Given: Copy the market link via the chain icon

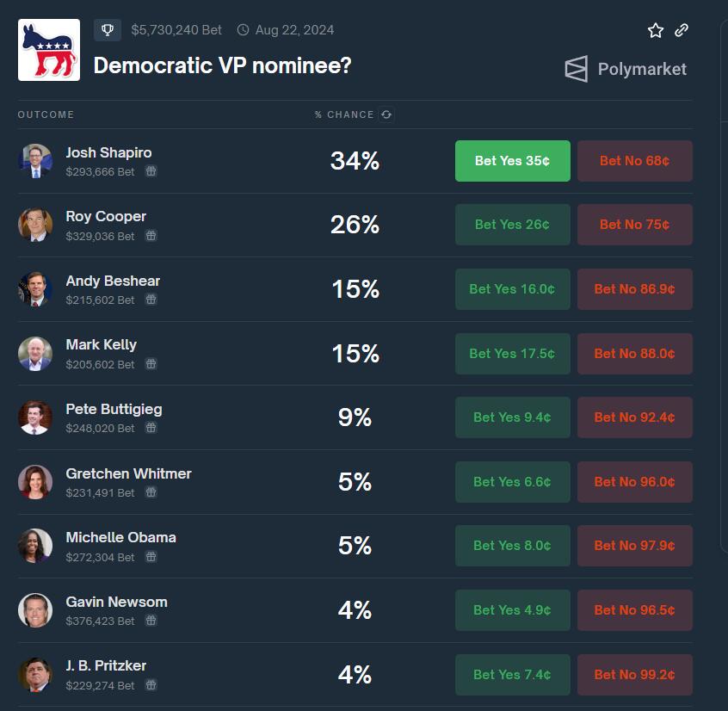Looking at the screenshot, I should point(682,30).
